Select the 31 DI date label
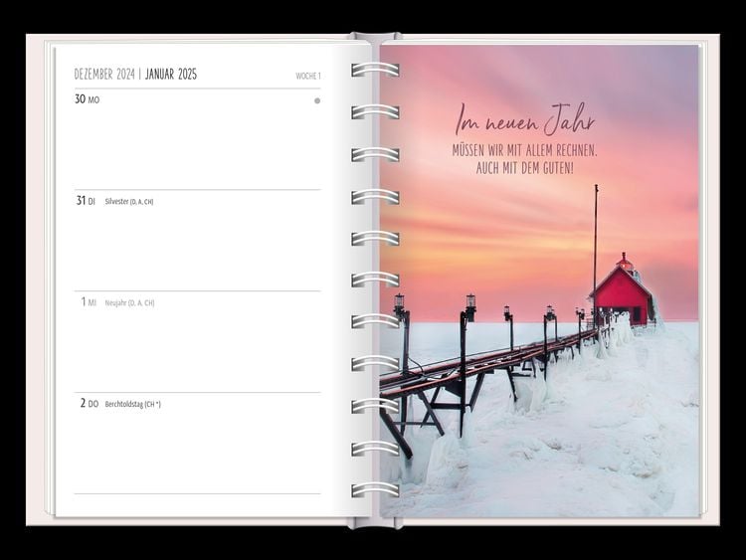 tap(87, 201)
